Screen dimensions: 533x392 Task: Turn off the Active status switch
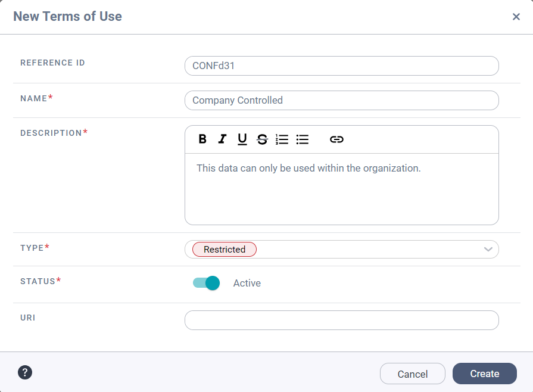(x=206, y=283)
